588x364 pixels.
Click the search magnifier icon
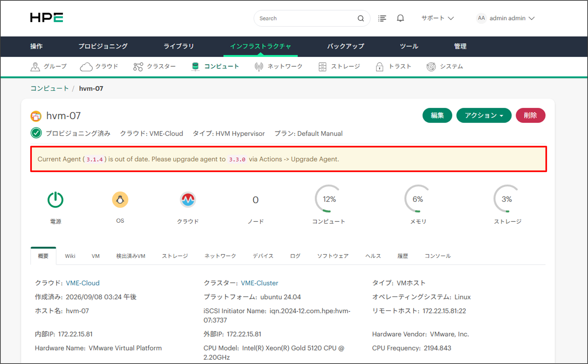tap(361, 18)
